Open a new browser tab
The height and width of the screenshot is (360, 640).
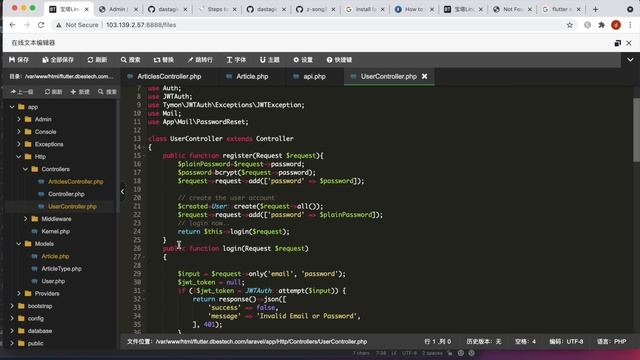[x=595, y=9]
